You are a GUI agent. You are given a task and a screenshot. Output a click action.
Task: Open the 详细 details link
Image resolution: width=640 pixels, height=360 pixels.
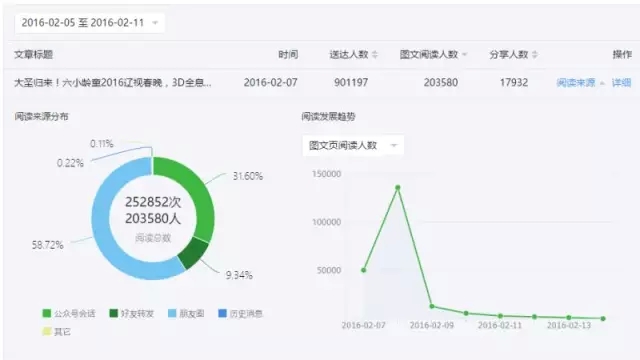(x=621, y=83)
